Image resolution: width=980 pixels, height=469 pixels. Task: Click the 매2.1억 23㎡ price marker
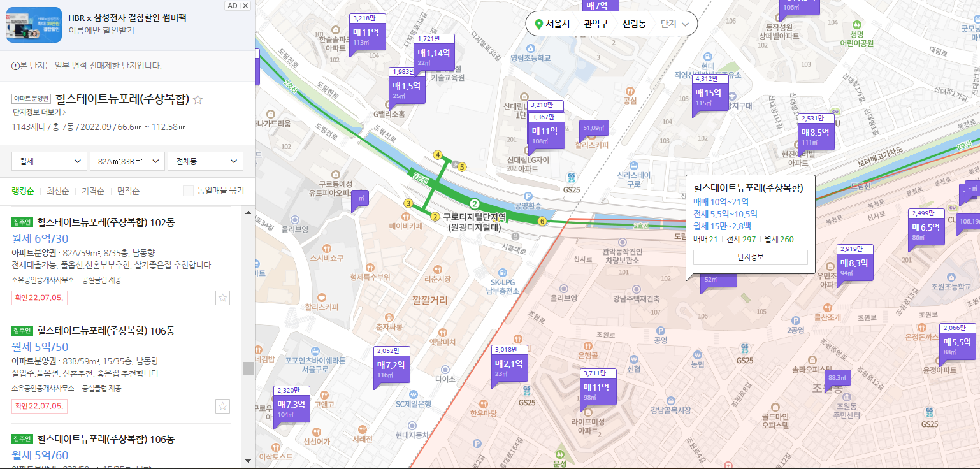tap(510, 364)
